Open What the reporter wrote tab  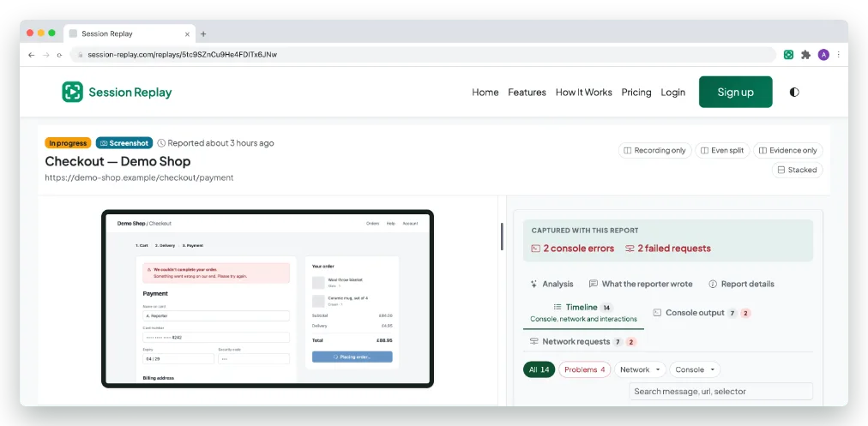(641, 284)
